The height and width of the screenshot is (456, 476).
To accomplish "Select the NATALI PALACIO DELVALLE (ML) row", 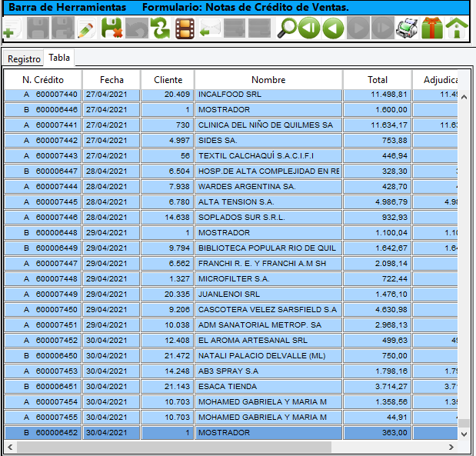I will 231,356.
